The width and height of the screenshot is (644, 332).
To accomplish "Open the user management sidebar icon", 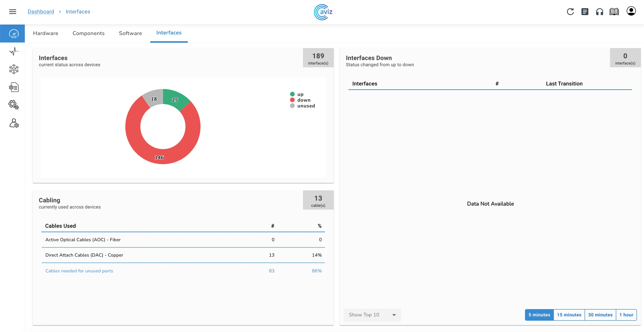I will pos(13,123).
